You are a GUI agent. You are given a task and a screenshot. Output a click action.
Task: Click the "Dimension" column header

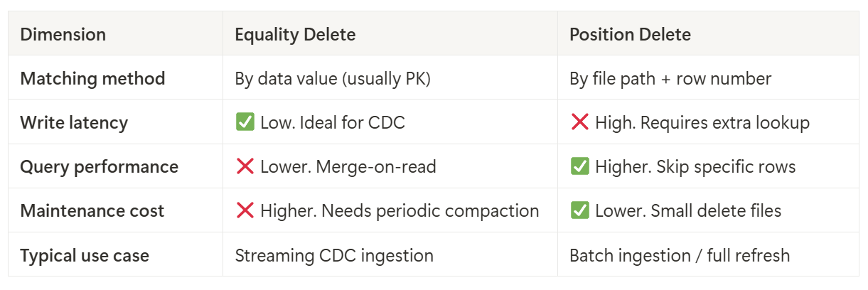(63, 34)
